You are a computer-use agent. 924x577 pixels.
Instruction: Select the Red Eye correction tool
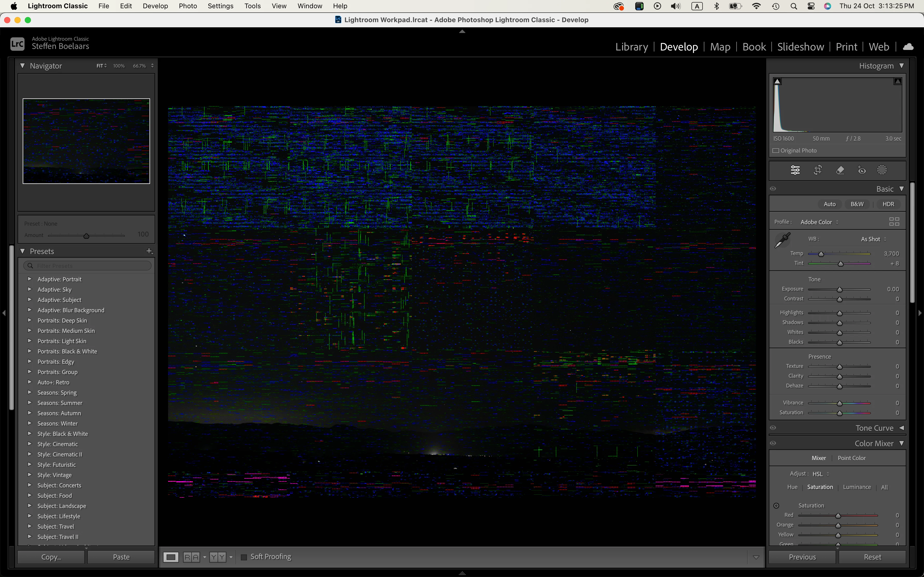pos(862,170)
